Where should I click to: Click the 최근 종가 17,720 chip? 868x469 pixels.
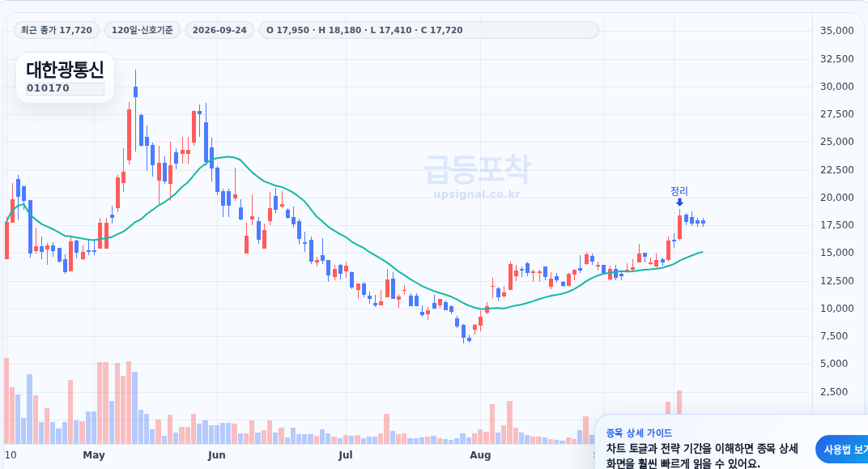(x=57, y=30)
